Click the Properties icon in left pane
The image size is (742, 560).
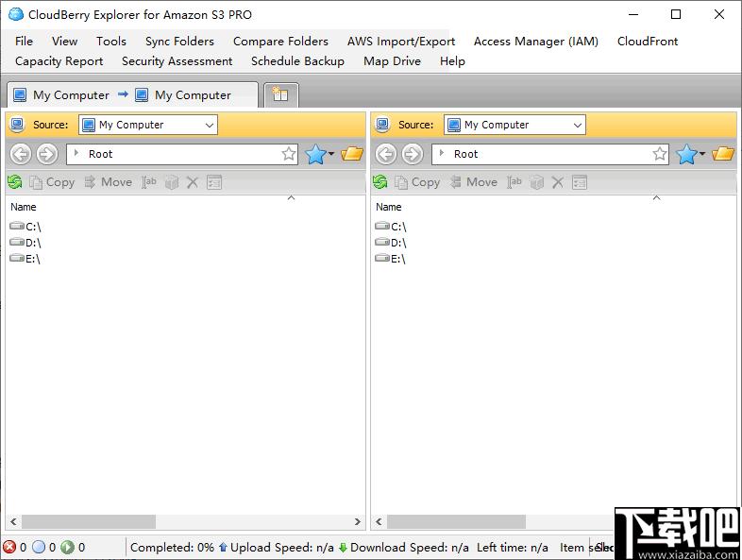tap(214, 182)
